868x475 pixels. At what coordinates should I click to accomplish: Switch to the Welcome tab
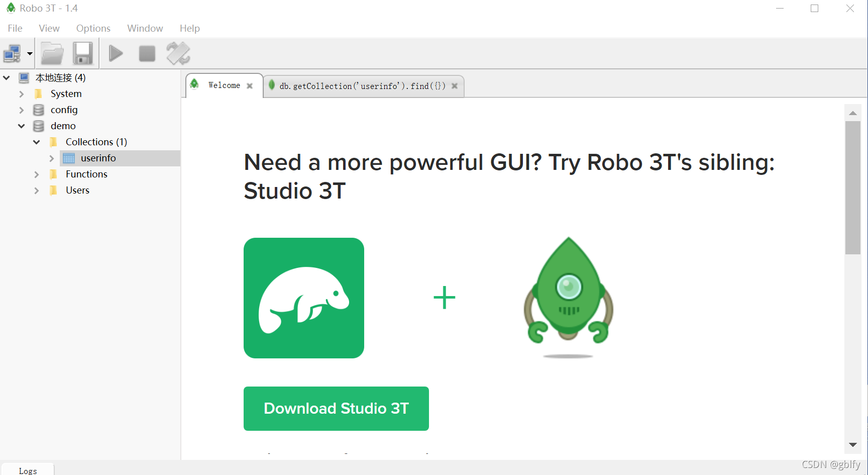[x=224, y=85]
